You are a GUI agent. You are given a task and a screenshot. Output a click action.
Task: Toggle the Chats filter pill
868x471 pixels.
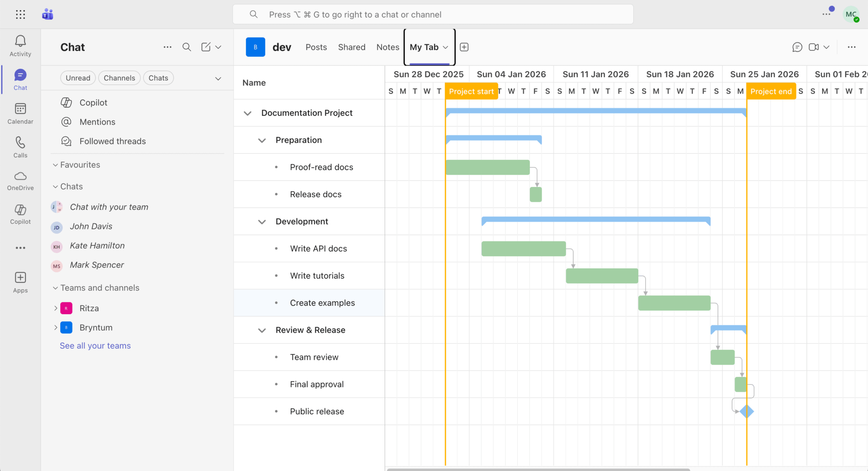pyautogui.click(x=158, y=78)
